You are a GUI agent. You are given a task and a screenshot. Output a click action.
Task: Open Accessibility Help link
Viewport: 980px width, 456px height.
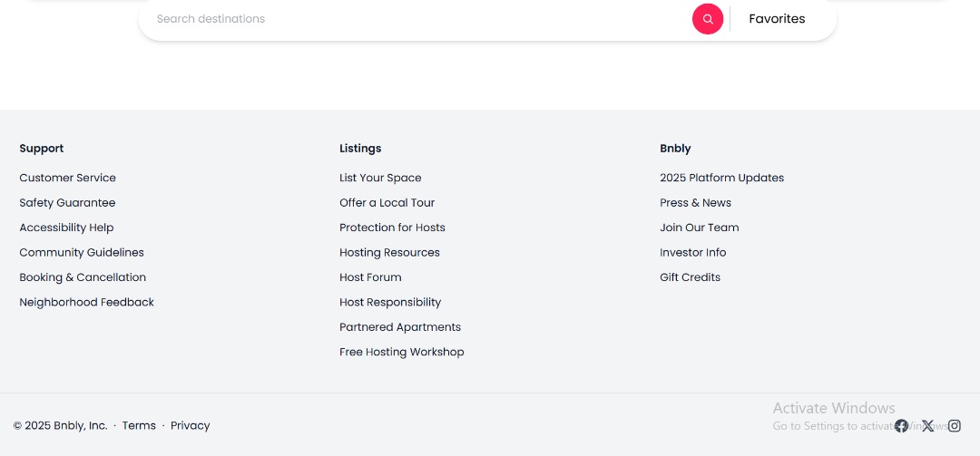click(66, 228)
